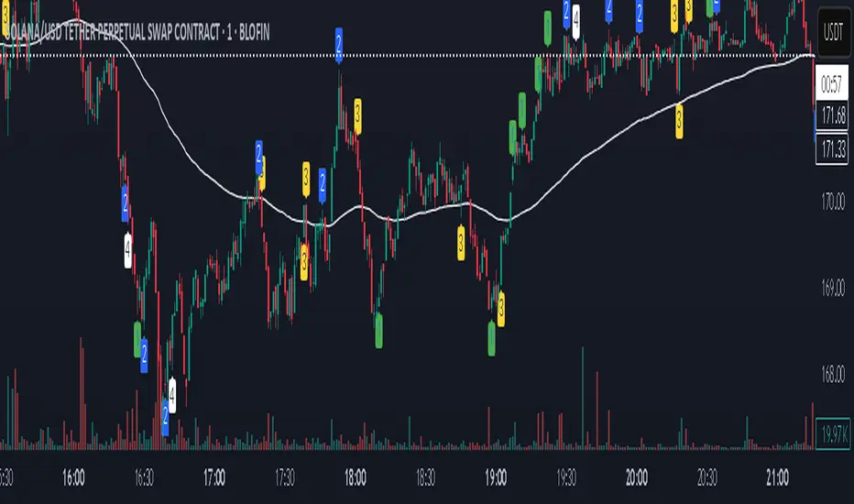This screenshot has width=854, height=504.
Task: Click the 171.33 price label
Action: point(833,148)
